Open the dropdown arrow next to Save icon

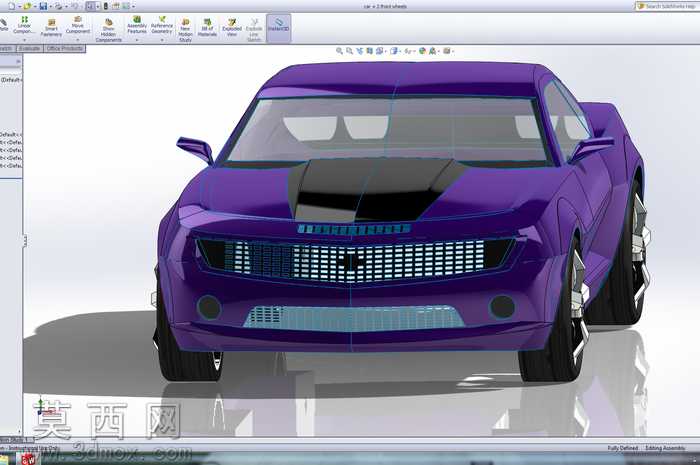pos(50,7)
